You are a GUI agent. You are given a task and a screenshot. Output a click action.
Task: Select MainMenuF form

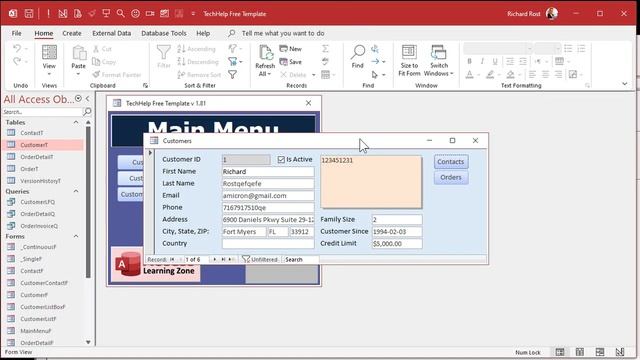click(x=43, y=331)
